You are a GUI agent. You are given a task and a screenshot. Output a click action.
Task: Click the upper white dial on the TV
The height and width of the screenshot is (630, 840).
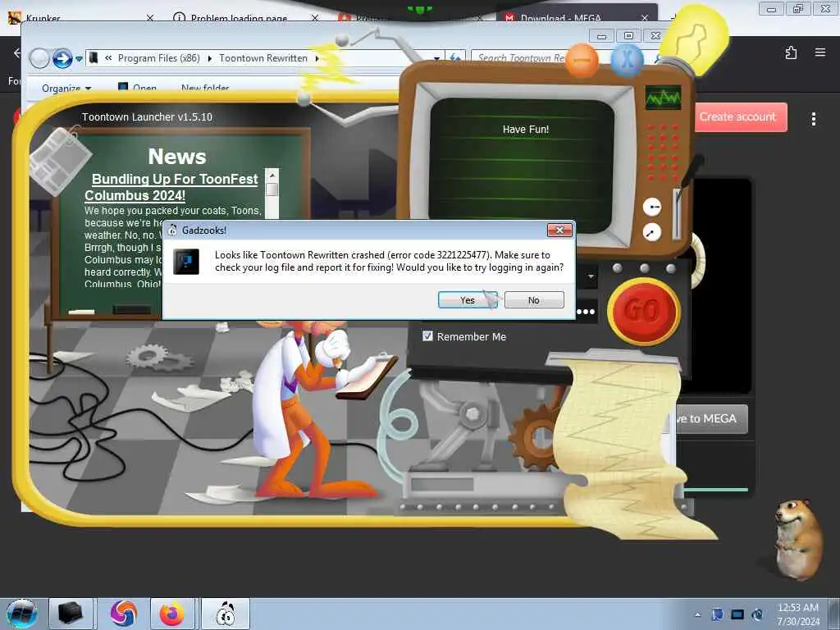652,207
